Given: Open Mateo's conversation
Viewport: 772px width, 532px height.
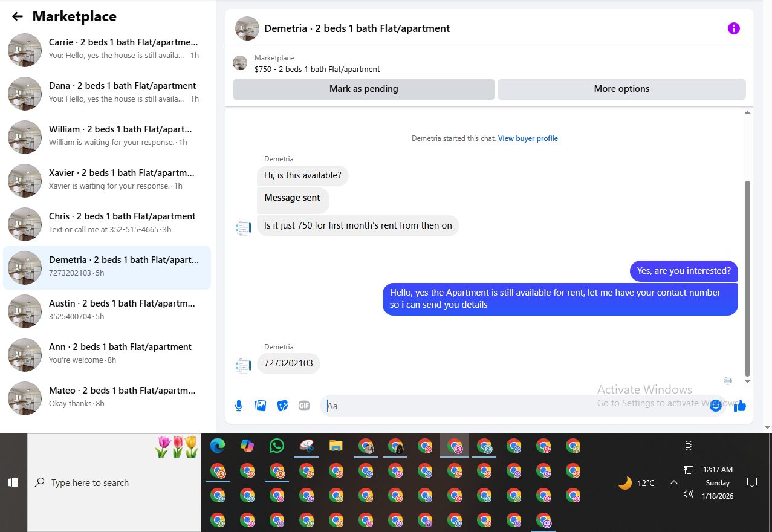Looking at the screenshot, I should (107, 397).
